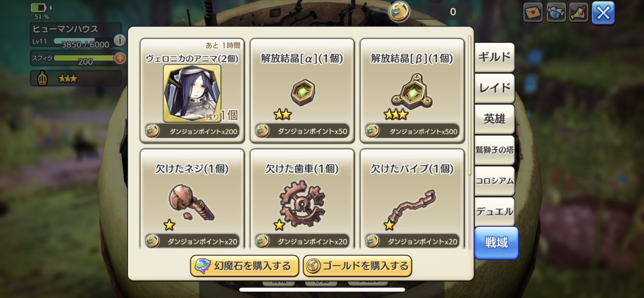
Task: Click the 幻魔石を購入する button
Action: pos(245,266)
